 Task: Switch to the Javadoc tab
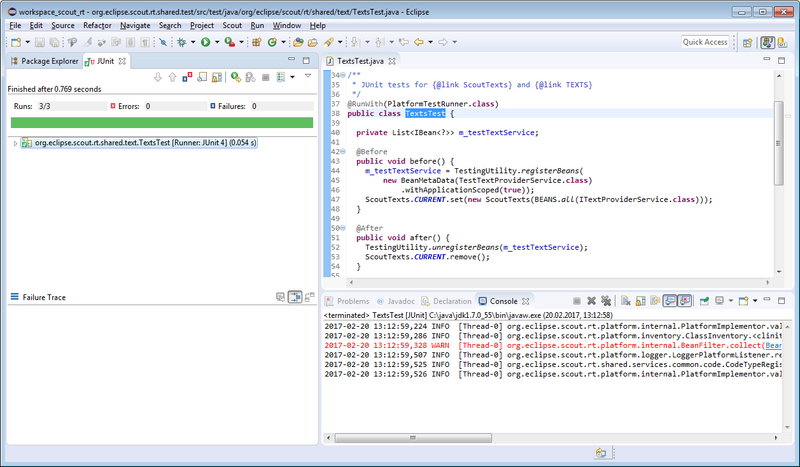coord(396,301)
